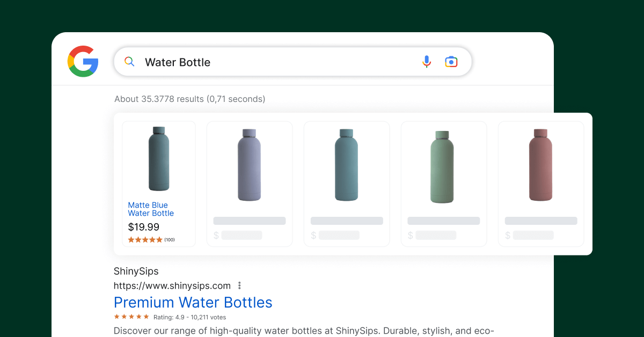Image resolution: width=644 pixels, height=337 pixels.
Task: Select the dusty rose bottle thumbnail
Action: click(x=540, y=165)
